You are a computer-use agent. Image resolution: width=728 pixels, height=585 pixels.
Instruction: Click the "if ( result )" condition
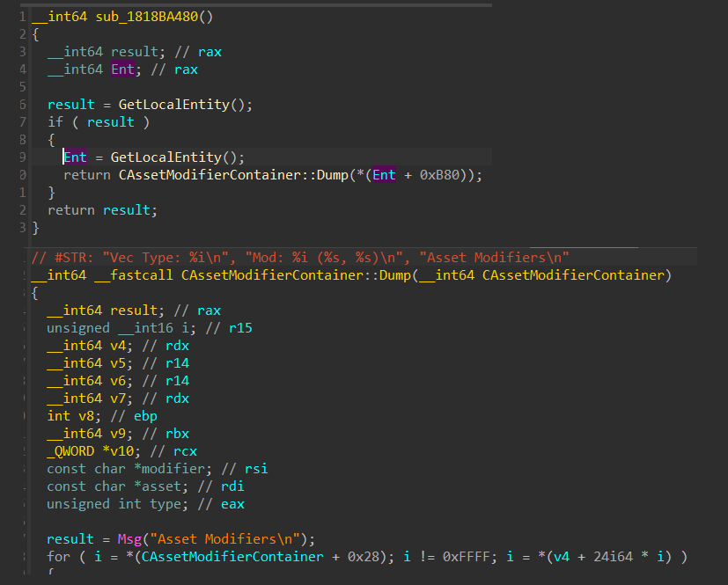[98, 122]
